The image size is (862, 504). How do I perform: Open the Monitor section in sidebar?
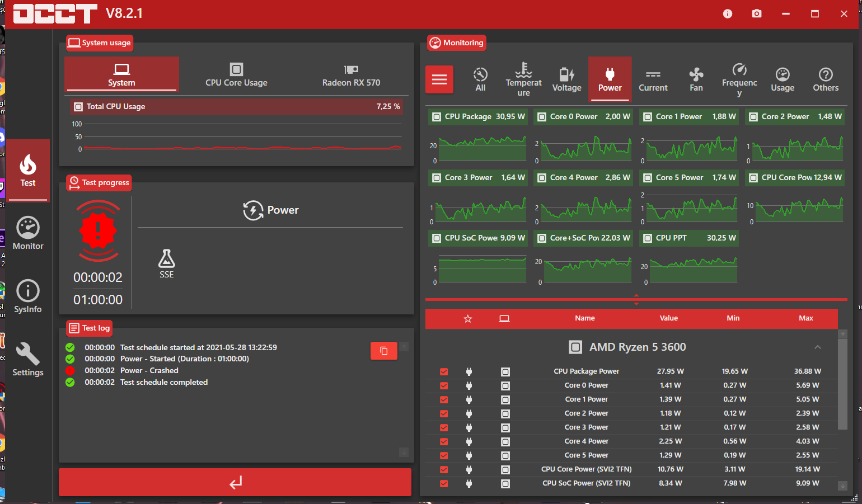[x=28, y=233]
